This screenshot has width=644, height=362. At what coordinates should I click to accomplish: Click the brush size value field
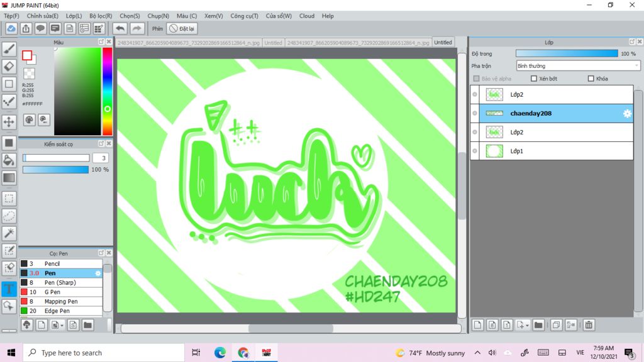[101, 158]
